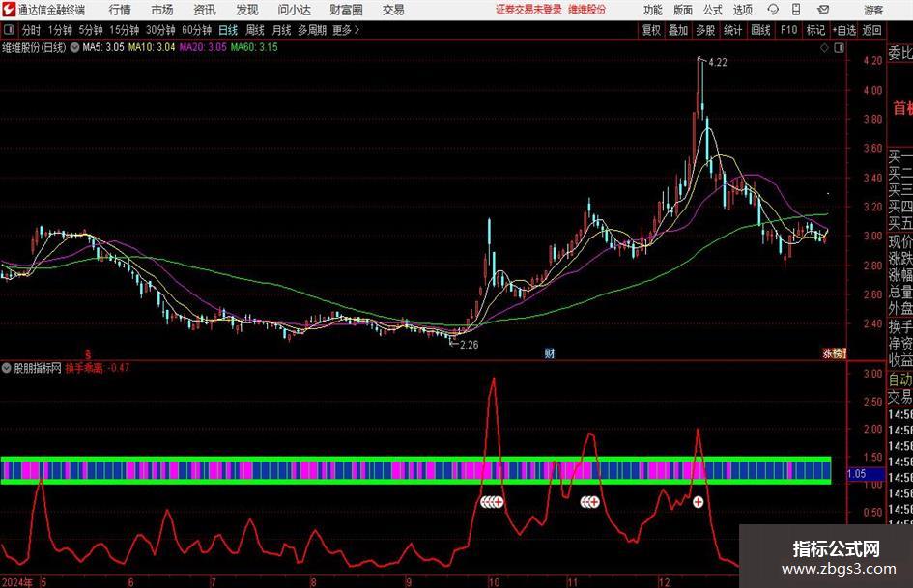Open the 发现 menu
Image resolution: width=913 pixels, height=588 pixels.
247,10
